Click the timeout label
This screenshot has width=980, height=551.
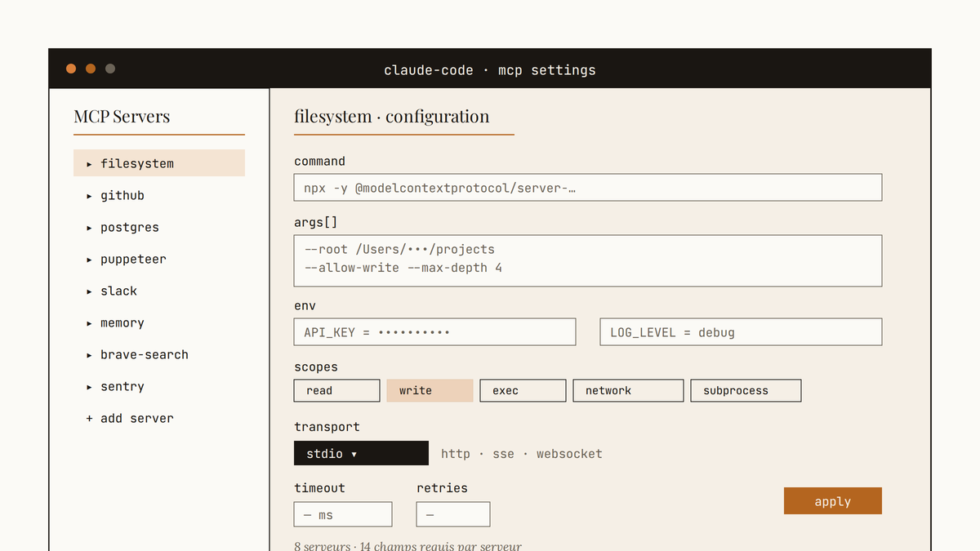319,488
